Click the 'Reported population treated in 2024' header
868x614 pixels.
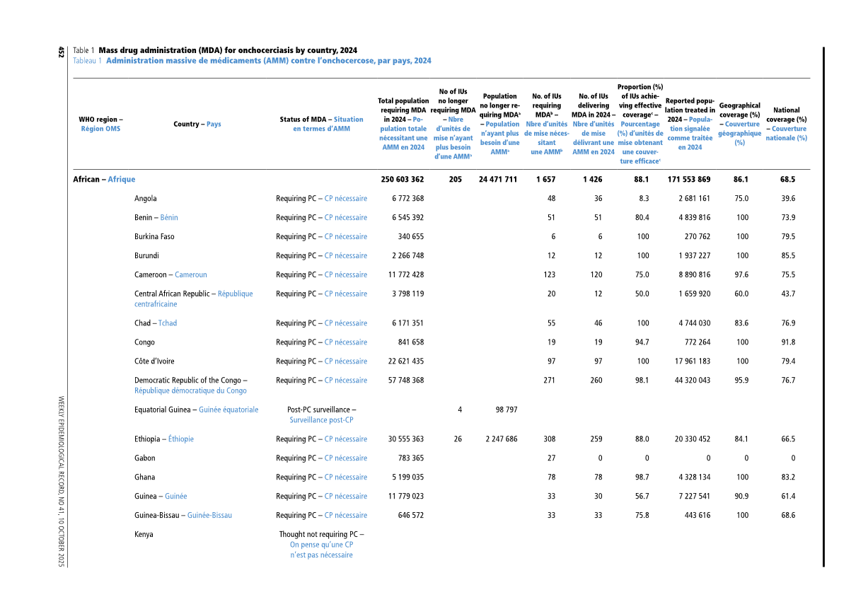point(690,124)
